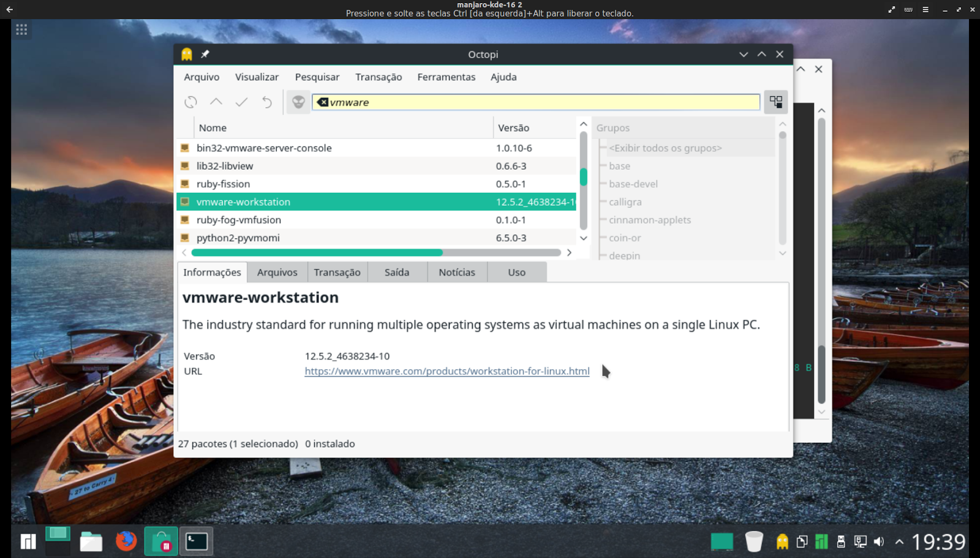Click the Octopi sync database toolbar icon

[191, 102]
